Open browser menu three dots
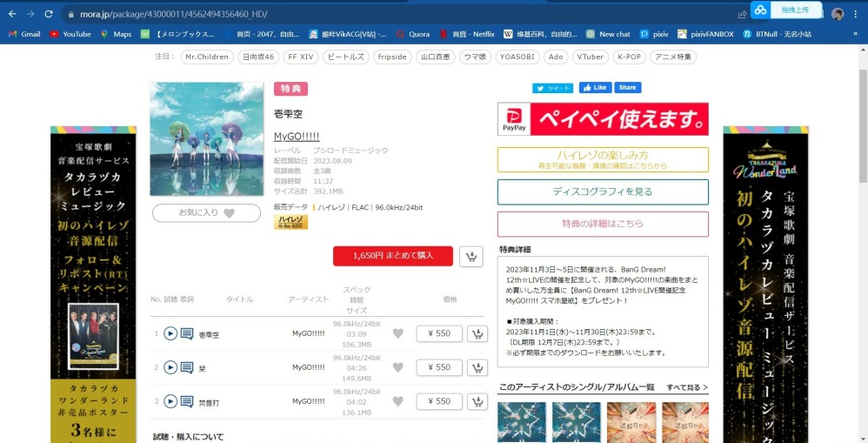 [856, 14]
